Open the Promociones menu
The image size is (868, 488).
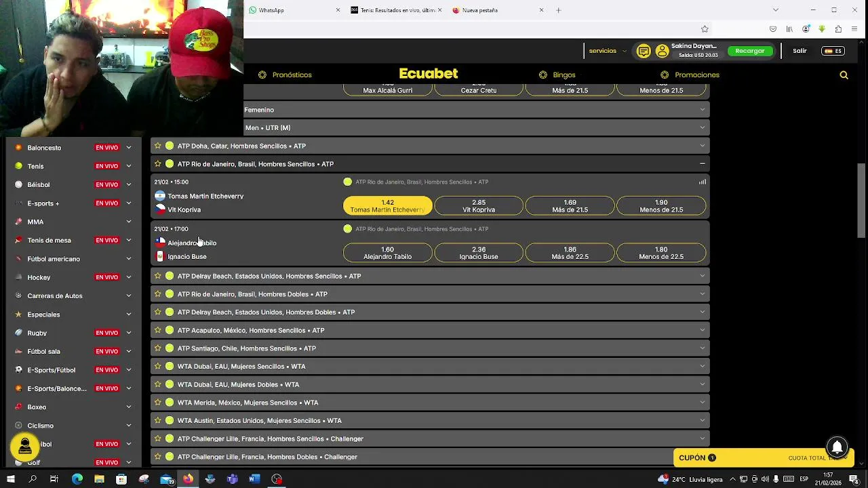point(690,75)
